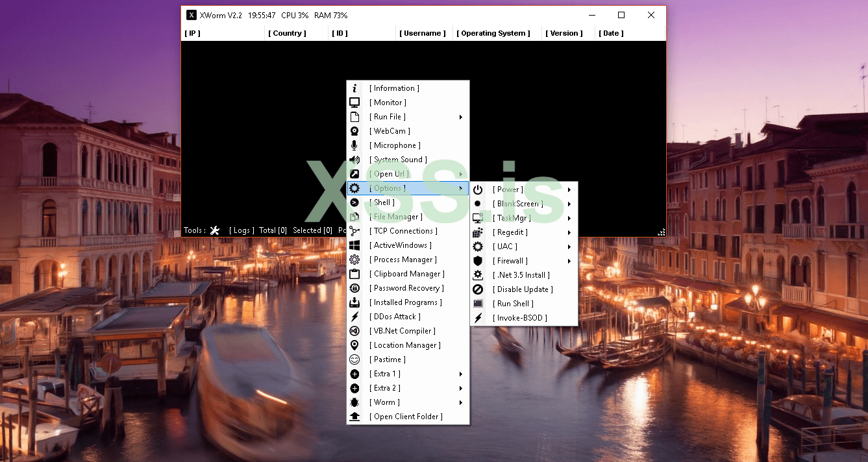Expand the Extra 1 submenu arrow
The height and width of the screenshot is (462, 868).
tap(461, 374)
